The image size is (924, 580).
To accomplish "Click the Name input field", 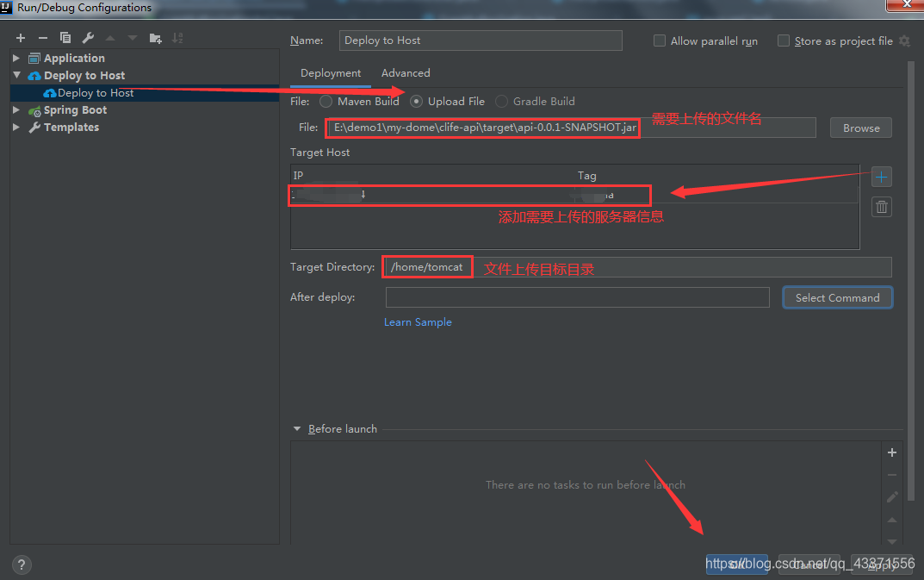I will click(x=481, y=41).
